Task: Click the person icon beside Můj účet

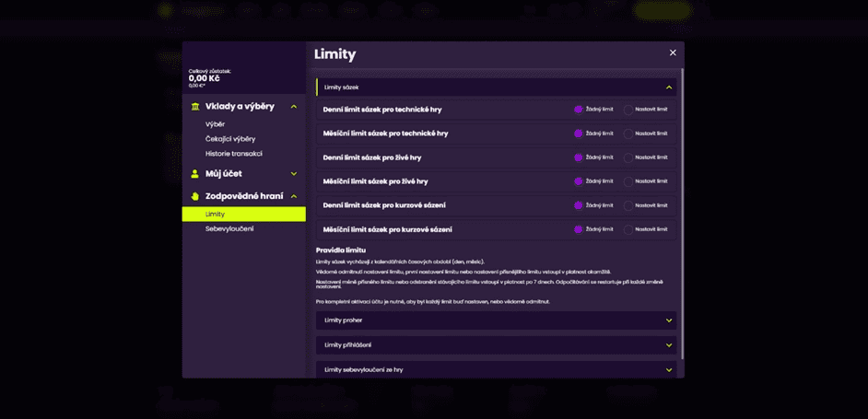Action: point(194,174)
